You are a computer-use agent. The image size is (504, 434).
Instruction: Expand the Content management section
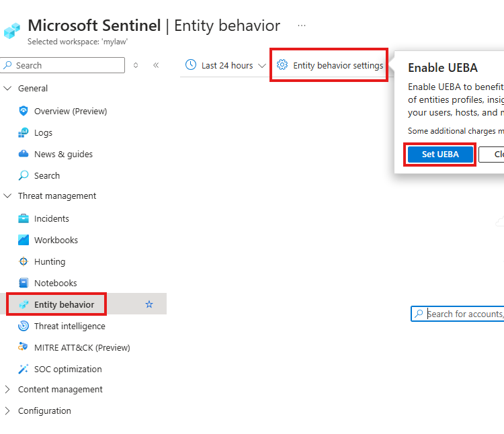(x=8, y=389)
